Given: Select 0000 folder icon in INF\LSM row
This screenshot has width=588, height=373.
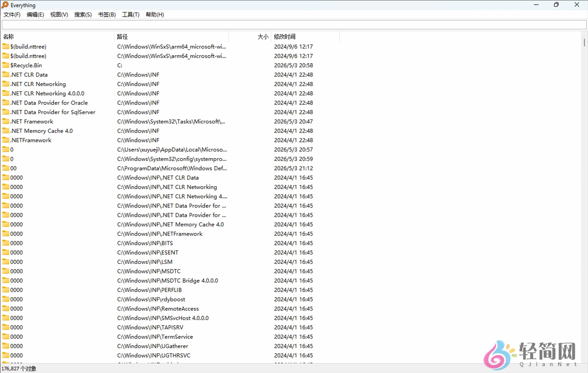Looking at the screenshot, I should coord(6,261).
